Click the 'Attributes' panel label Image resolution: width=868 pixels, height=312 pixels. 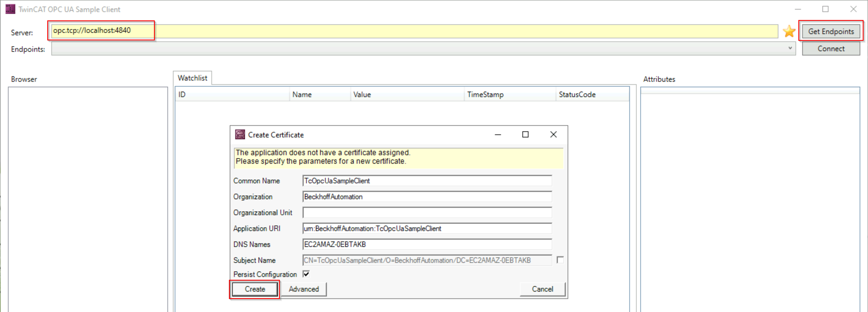click(659, 79)
